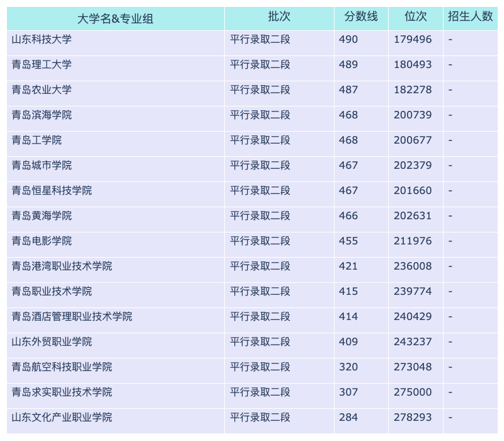Select the 山东科技大学 row name
504x441 pixels.
pyautogui.click(x=42, y=39)
